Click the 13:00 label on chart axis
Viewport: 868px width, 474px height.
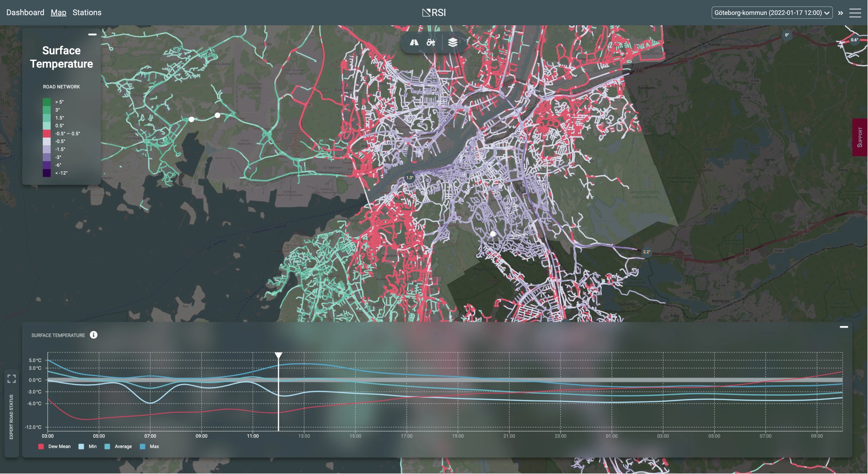(304, 436)
